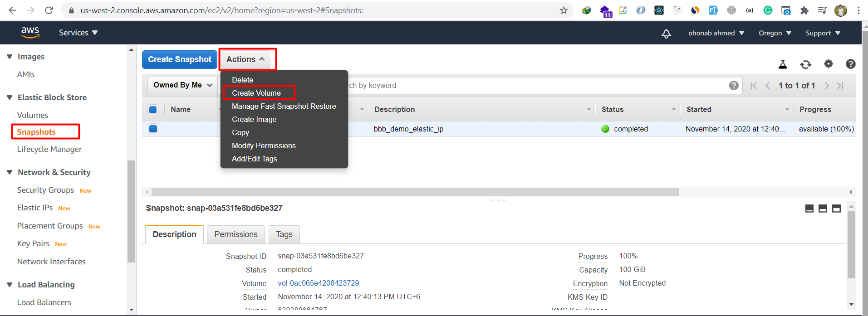The image size is (868, 316).
Task: Click the browser address bar URL
Action: click(221, 10)
